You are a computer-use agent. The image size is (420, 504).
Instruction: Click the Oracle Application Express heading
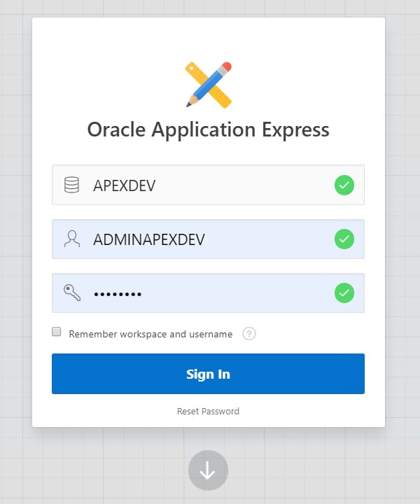coord(208,129)
